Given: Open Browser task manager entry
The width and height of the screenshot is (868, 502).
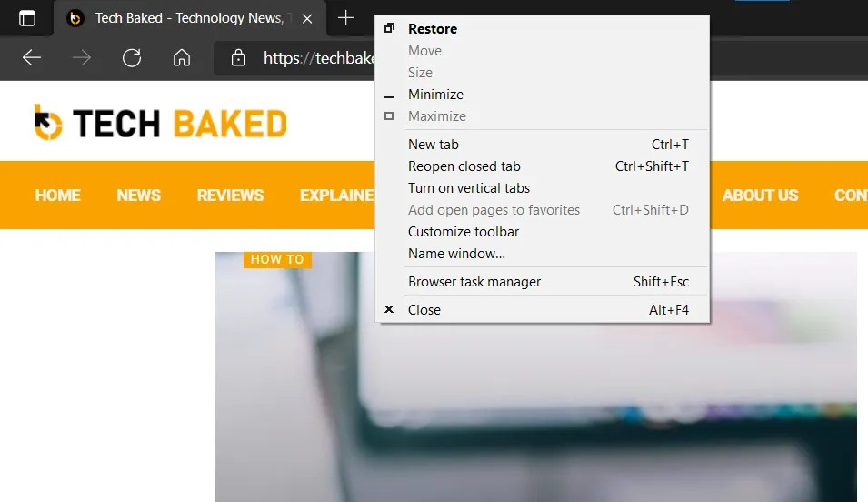Looking at the screenshot, I should point(543,282).
